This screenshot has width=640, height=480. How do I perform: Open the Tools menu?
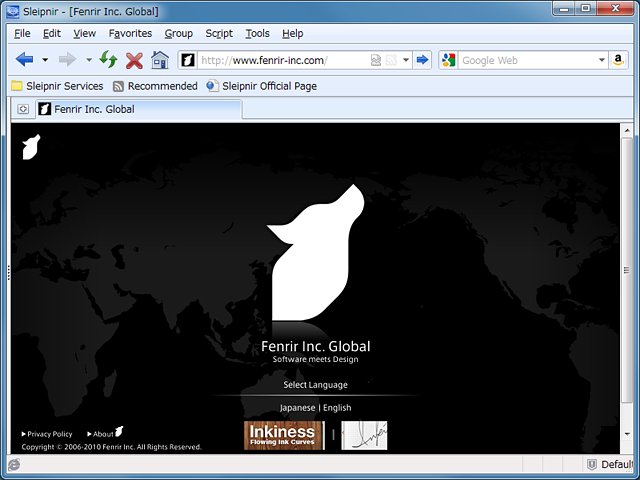(257, 33)
